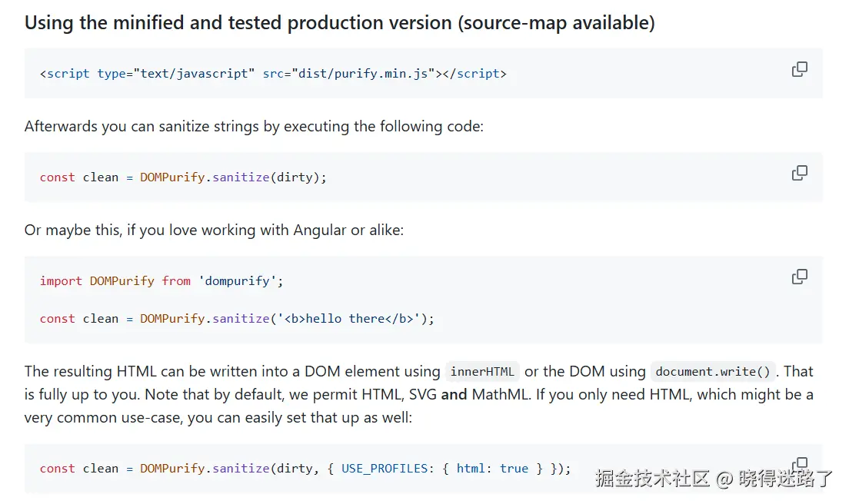Viewport: 849px width, 504px height.
Task: Click the copy icon near the sanitize one-liner
Action: (800, 173)
